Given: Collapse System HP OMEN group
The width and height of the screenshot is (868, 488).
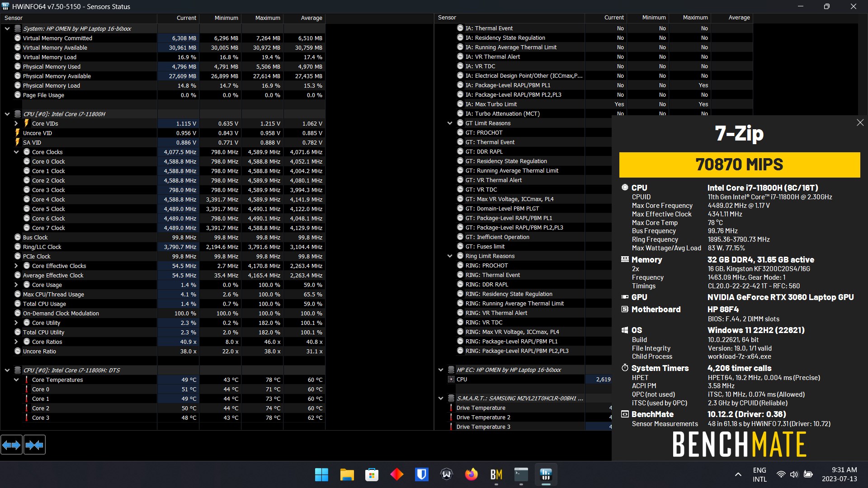Looking at the screenshot, I should pos(7,28).
